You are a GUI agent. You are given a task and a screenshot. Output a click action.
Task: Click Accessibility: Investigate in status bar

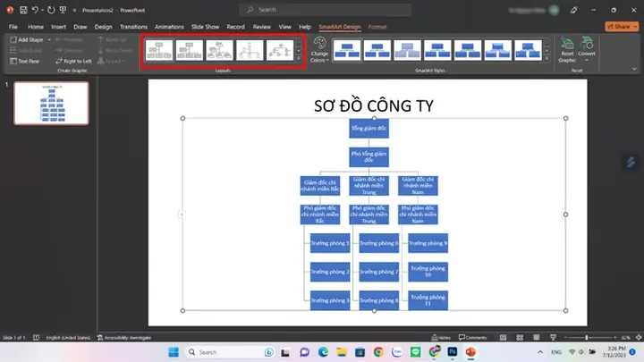(x=124, y=337)
